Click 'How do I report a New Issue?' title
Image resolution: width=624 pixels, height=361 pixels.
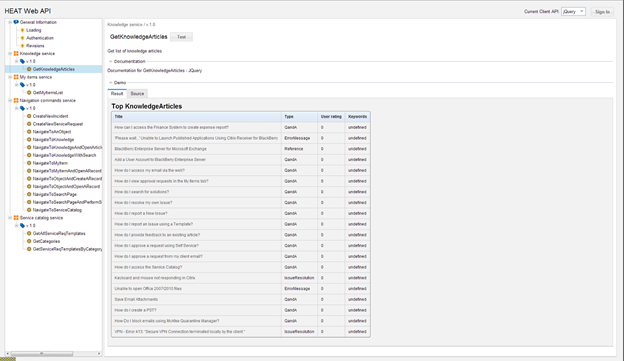coord(141,213)
